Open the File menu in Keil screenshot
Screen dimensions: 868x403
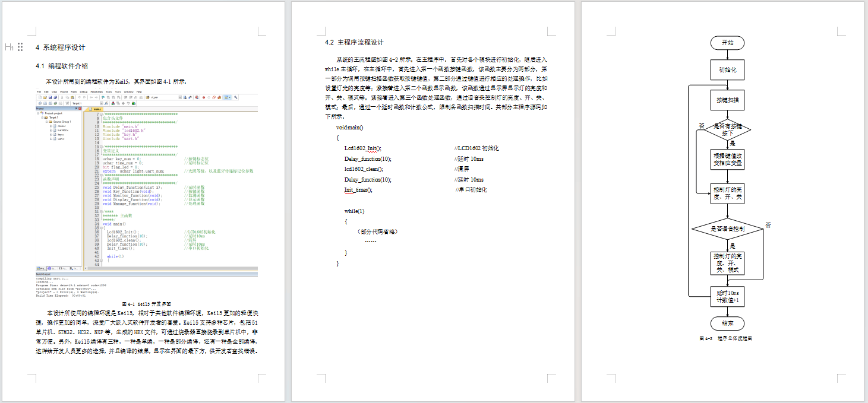click(39, 92)
